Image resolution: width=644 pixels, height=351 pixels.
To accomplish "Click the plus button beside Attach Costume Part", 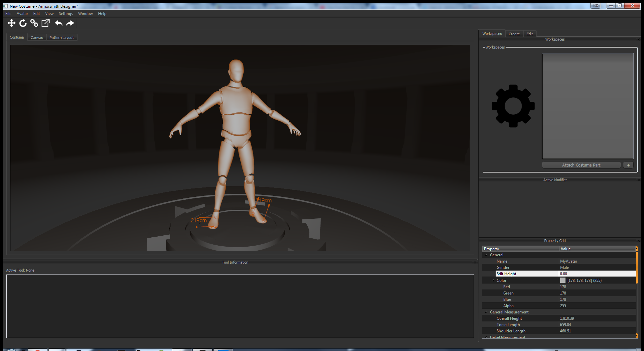I will (628, 165).
